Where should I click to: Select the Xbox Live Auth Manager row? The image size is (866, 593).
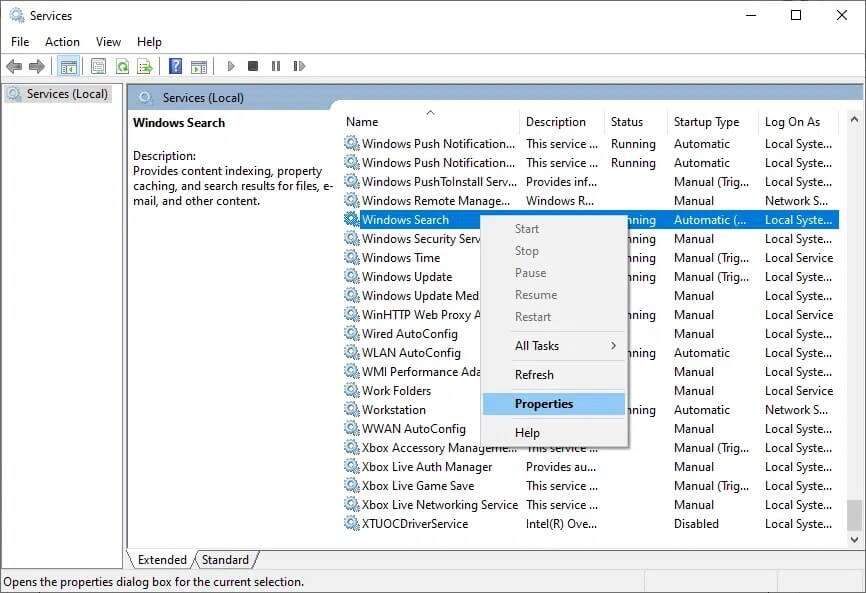(591, 467)
